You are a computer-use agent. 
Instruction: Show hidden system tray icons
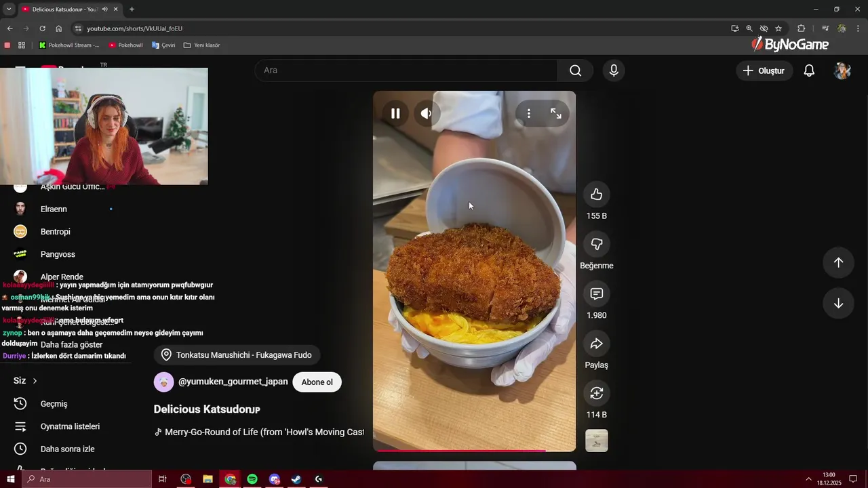pos(808,479)
